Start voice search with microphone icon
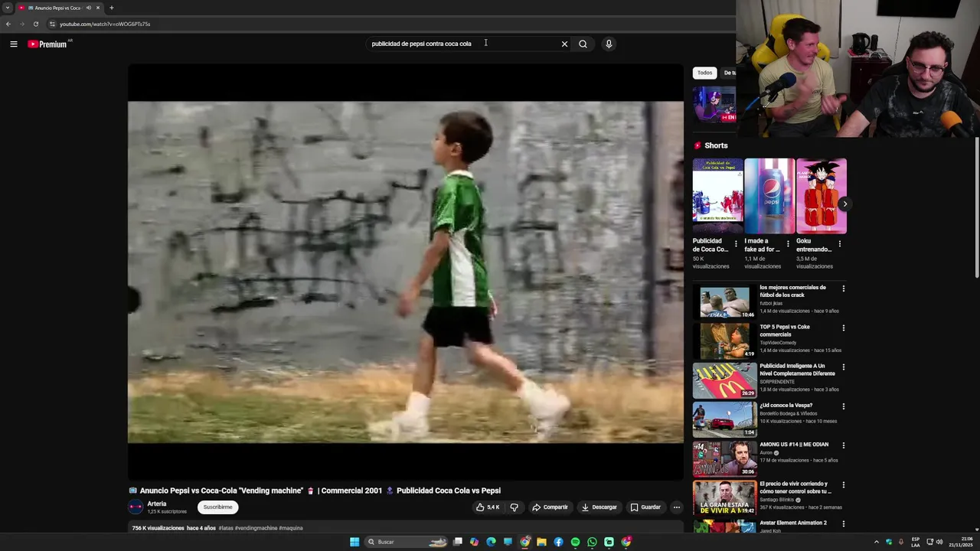 [609, 44]
